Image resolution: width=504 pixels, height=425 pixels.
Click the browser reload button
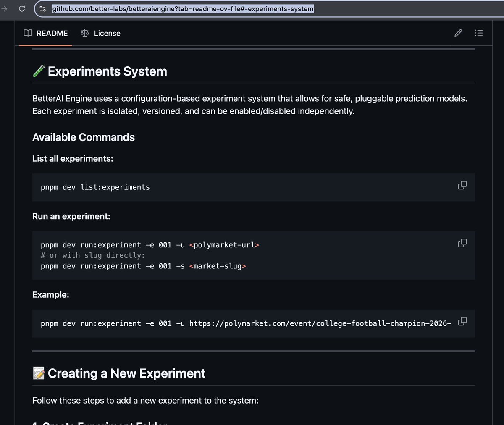(x=22, y=8)
